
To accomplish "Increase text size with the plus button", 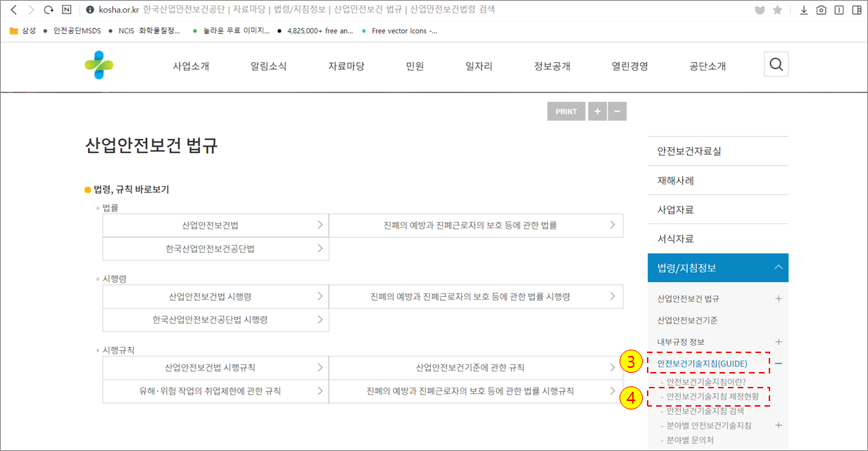I will (x=597, y=111).
